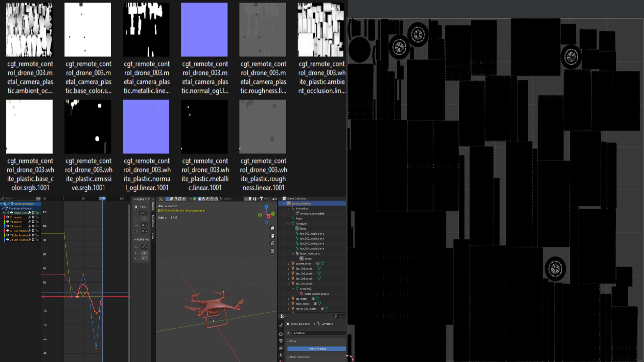Select main_mesh in the outliner
The image size is (644, 362).
tap(302, 304)
